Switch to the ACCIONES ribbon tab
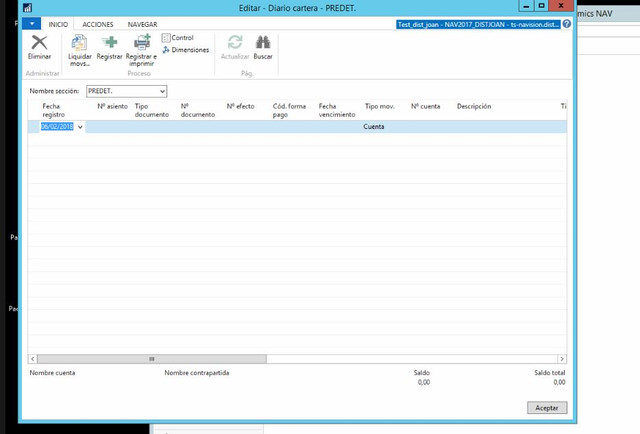This screenshot has height=434, width=640. (x=98, y=24)
